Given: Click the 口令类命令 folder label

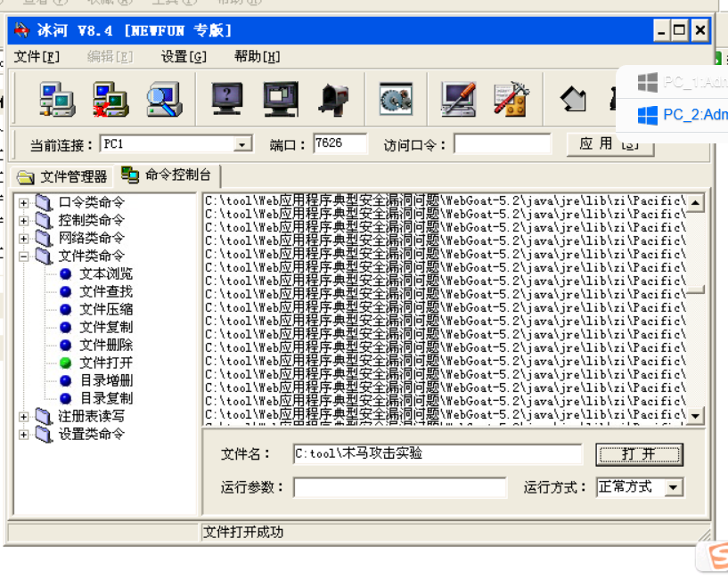Looking at the screenshot, I should pyautogui.click(x=92, y=203).
